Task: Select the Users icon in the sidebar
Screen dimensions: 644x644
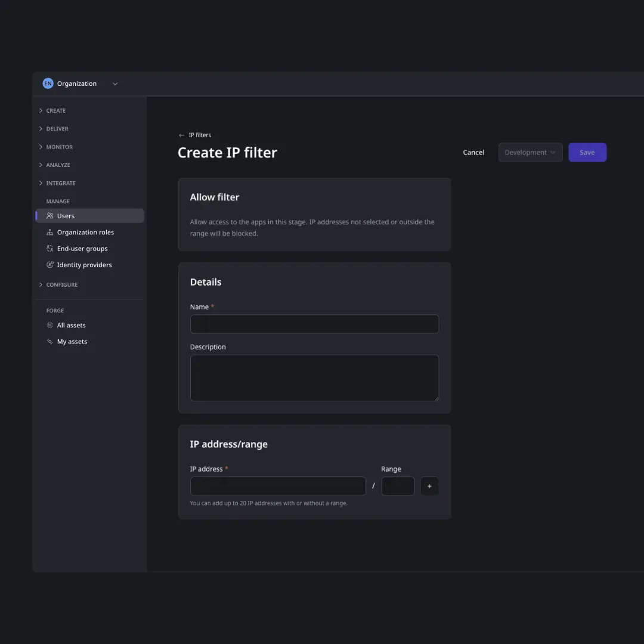Action: 50,216
